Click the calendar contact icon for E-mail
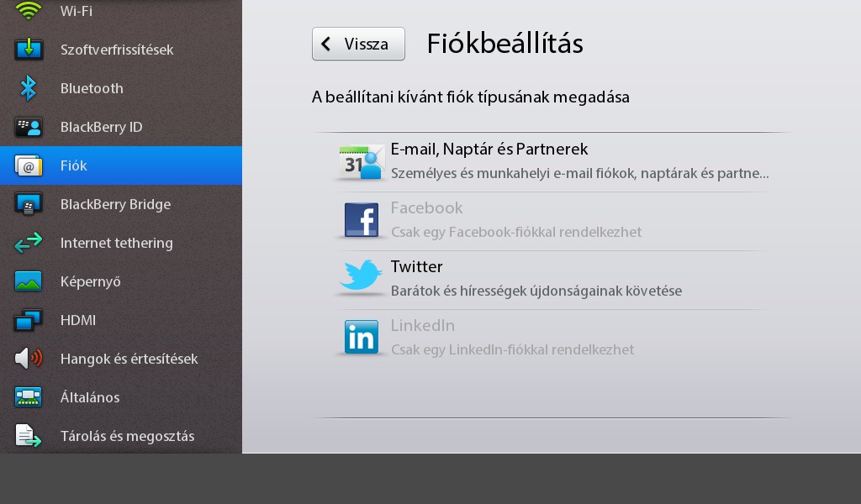861x504 pixels. coord(362,162)
